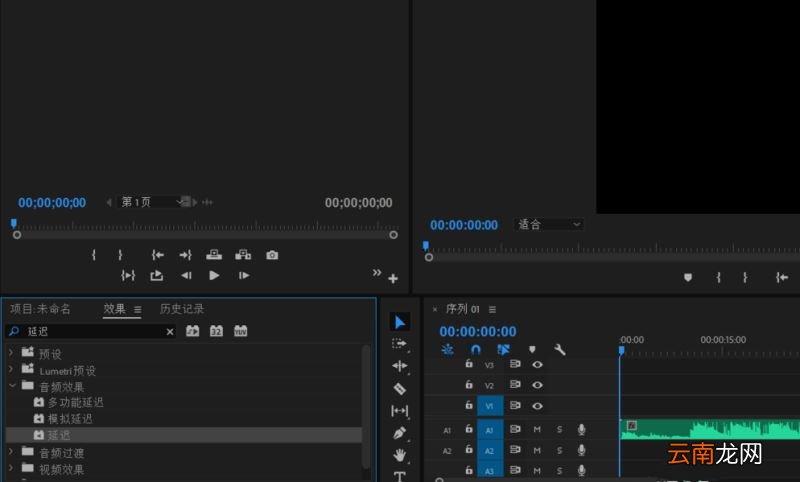Select the Hand tool
This screenshot has width=800, height=482.
tap(399, 454)
